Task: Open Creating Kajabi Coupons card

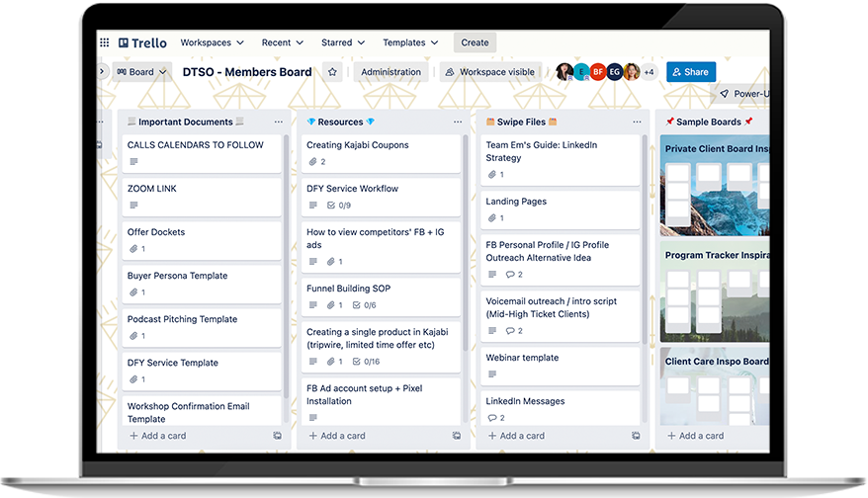Action: pos(381,153)
